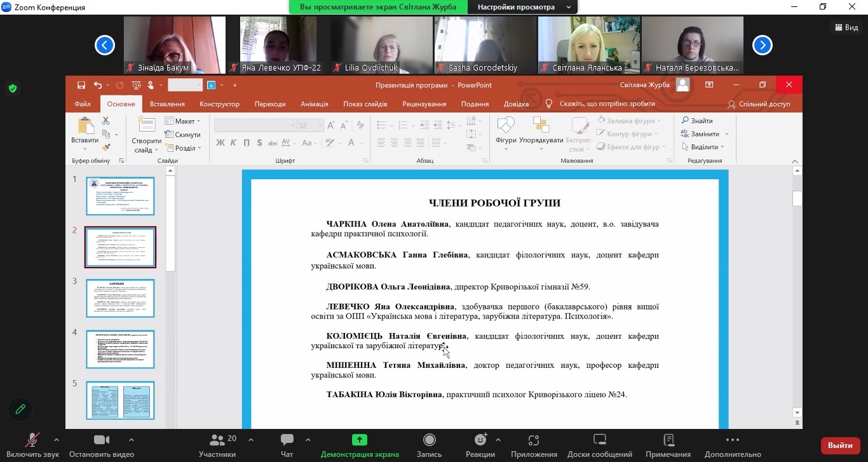Viewport: 868px width, 462px height.
Task: Expand Макет layout dropdown
Action: tap(182, 121)
